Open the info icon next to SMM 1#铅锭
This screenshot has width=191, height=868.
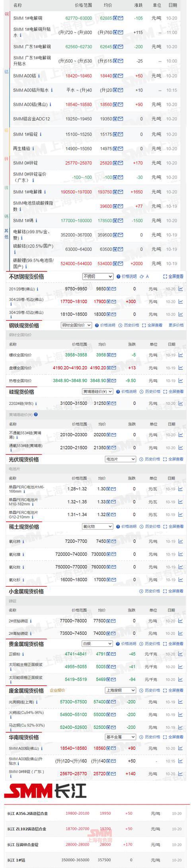click(x=41, y=134)
